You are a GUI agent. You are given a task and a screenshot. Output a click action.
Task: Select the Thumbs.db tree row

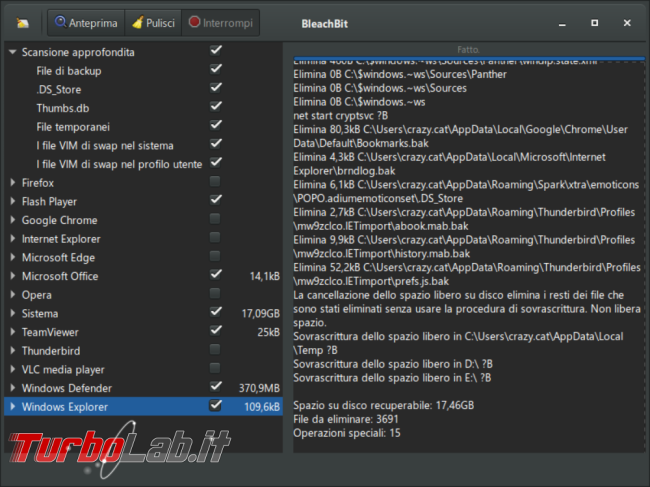[143, 108]
